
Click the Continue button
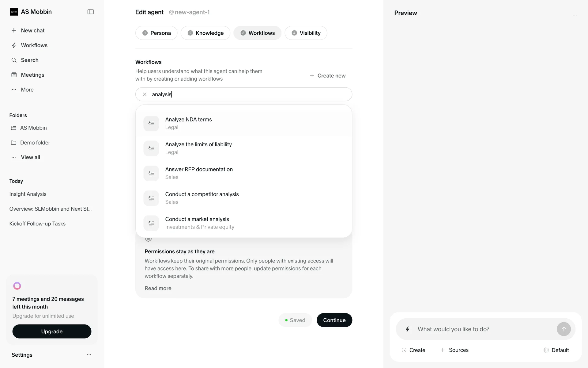coord(334,320)
